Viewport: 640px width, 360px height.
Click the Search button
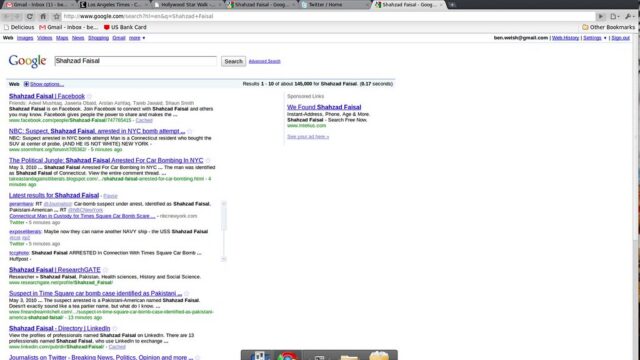tap(233, 61)
